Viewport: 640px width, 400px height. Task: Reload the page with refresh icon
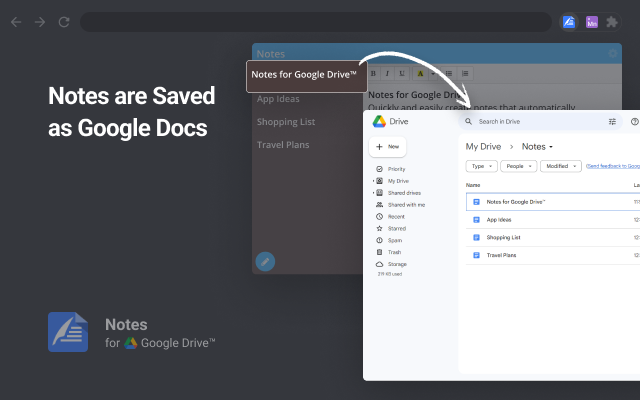64,22
